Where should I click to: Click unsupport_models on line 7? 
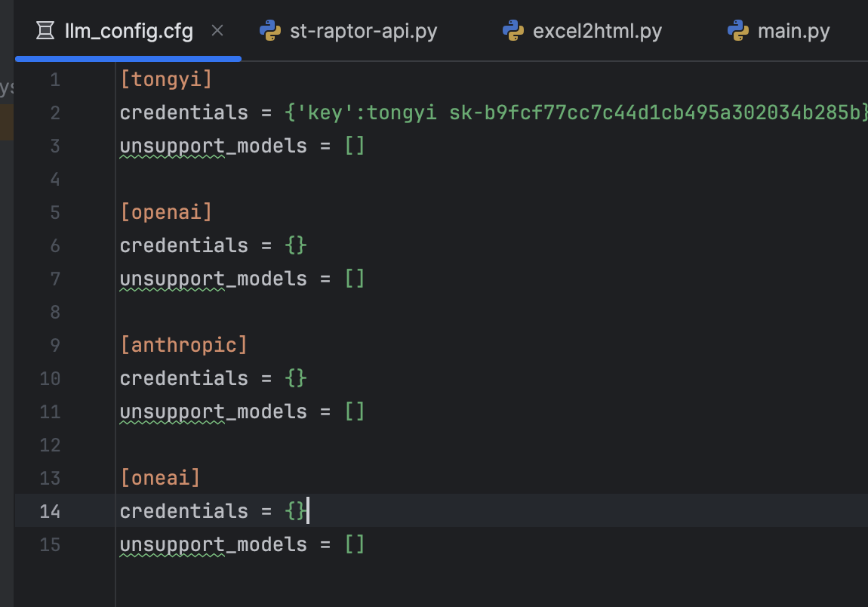213,279
